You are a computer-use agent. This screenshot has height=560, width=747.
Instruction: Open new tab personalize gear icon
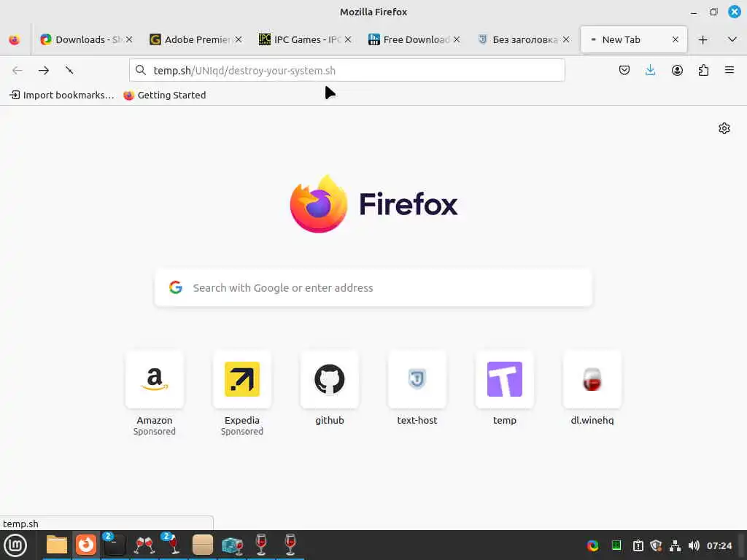pos(724,128)
